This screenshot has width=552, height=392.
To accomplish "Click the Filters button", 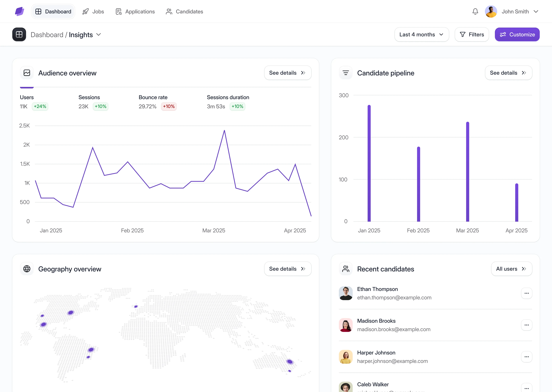I will [471, 35].
